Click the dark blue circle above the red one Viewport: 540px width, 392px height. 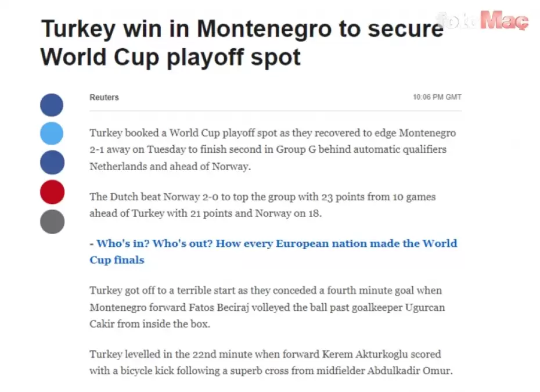[x=52, y=163]
